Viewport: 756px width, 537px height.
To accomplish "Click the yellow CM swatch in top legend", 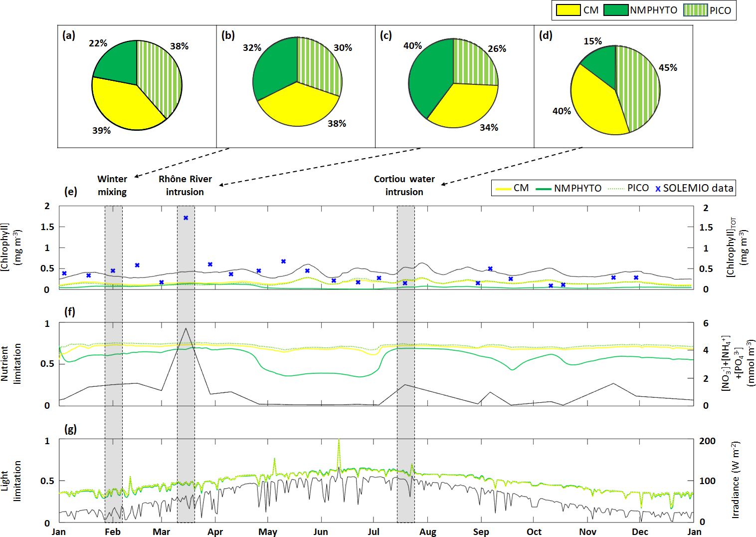I will click(x=568, y=10).
